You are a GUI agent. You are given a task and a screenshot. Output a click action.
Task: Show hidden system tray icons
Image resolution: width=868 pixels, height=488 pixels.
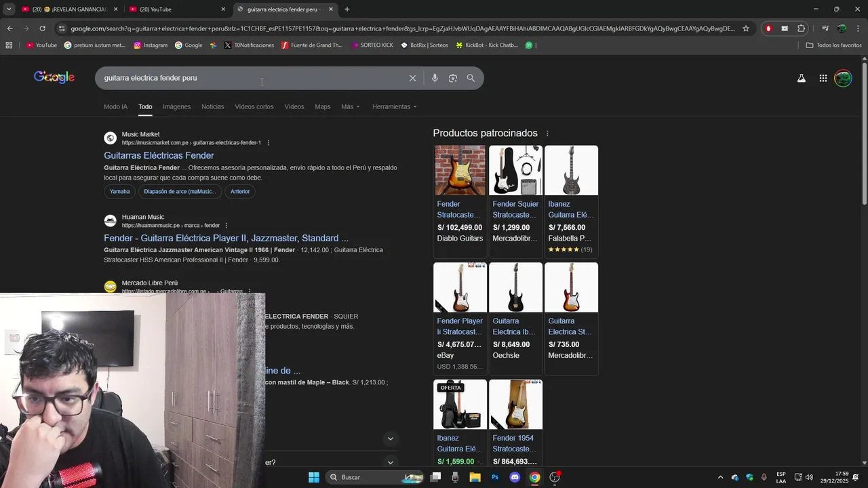click(720, 477)
